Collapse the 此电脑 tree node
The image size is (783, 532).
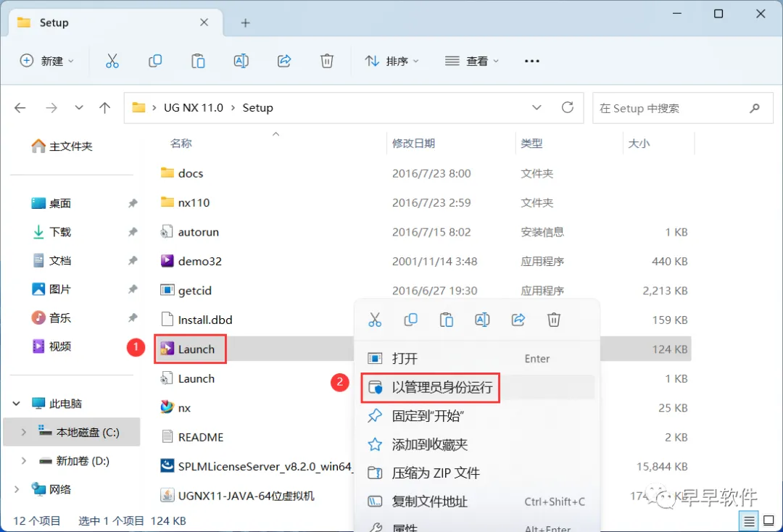[x=17, y=403]
